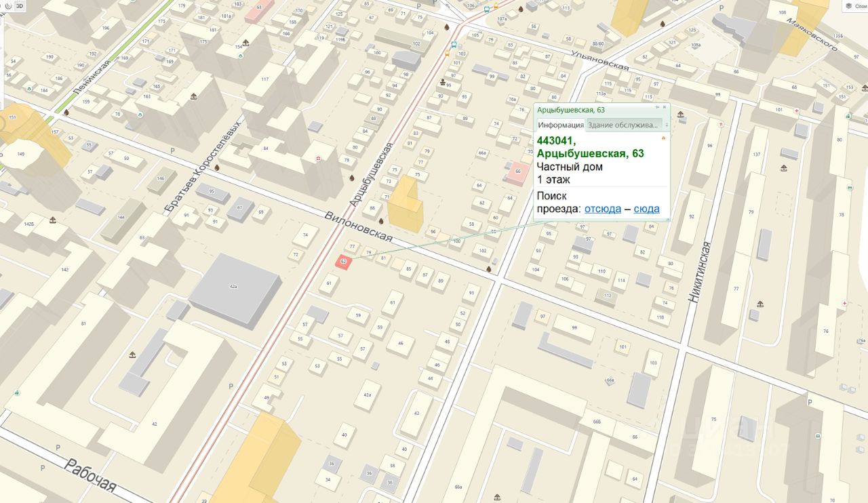868x503 pixels.
Task: Click the orange warning triangle in the popup
Action: [x=663, y=138]
